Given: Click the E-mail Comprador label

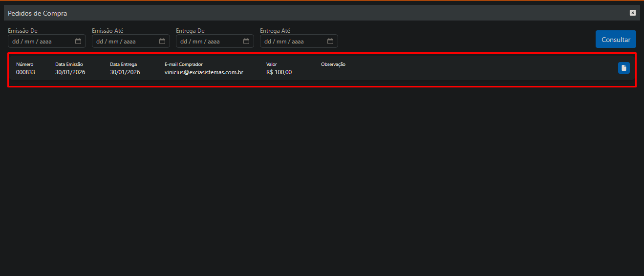Looking at the screenshot, I should click(x=183, y=64).
